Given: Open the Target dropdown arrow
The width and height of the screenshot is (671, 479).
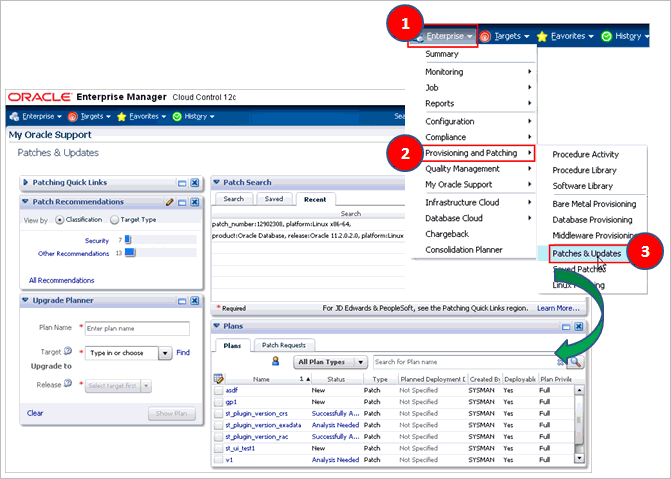Looking at the screenshot, I should point(165,353).
